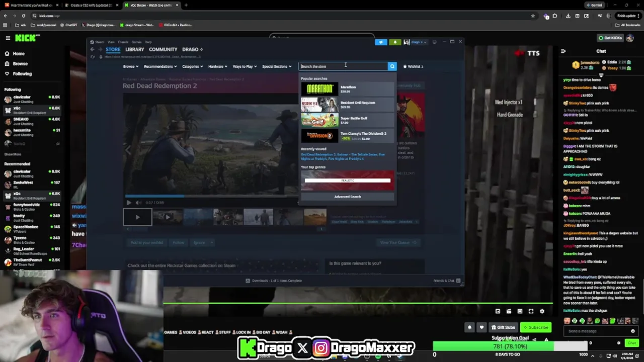Toggle stream notification bell
This screenshot has height=362, width=644.
469,327
